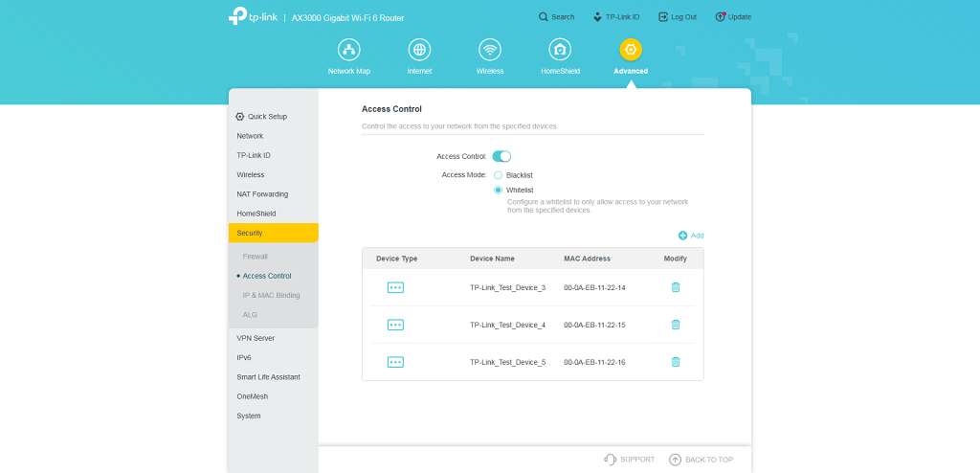980x473 pixels.
Task: Open the HomeShield icon
Action: (x=560, y=50)
